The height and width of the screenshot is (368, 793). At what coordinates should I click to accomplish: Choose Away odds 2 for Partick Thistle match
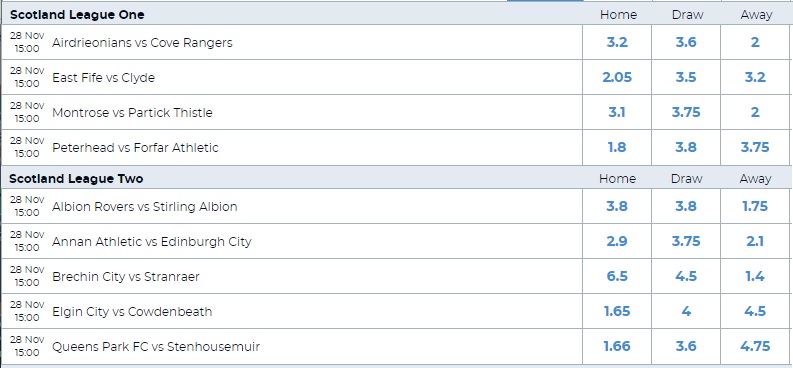[755, 112]
